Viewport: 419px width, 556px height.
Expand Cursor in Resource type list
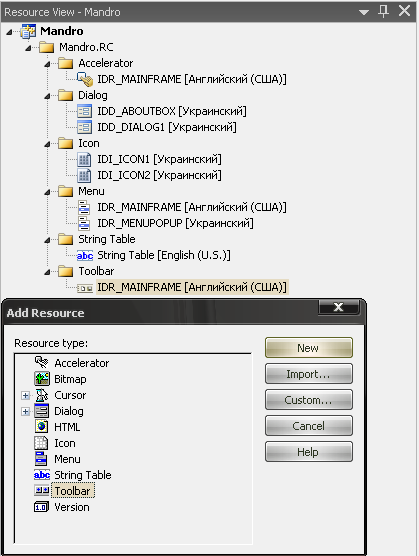coord(25,395)
